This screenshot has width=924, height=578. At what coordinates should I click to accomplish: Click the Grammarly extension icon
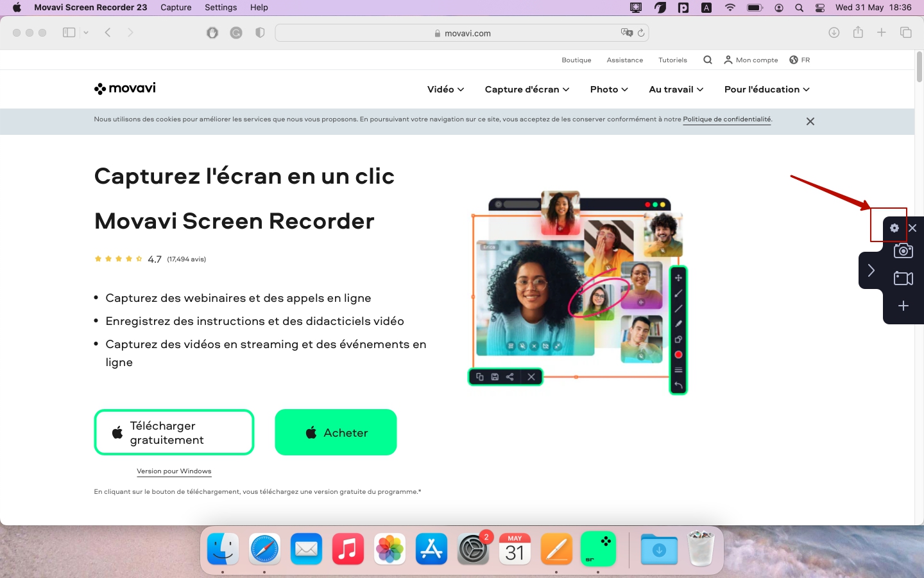[236, 32]
